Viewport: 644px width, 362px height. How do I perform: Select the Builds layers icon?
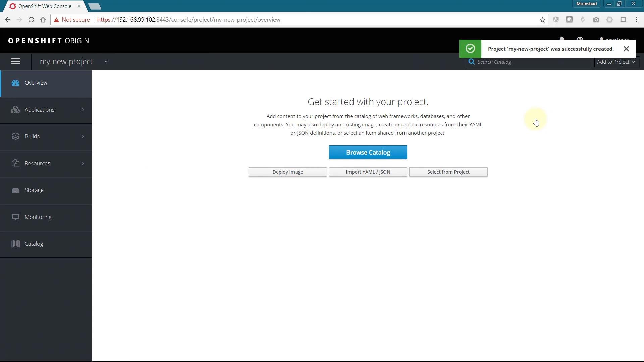pyautogui.click(x=15, y=136)
